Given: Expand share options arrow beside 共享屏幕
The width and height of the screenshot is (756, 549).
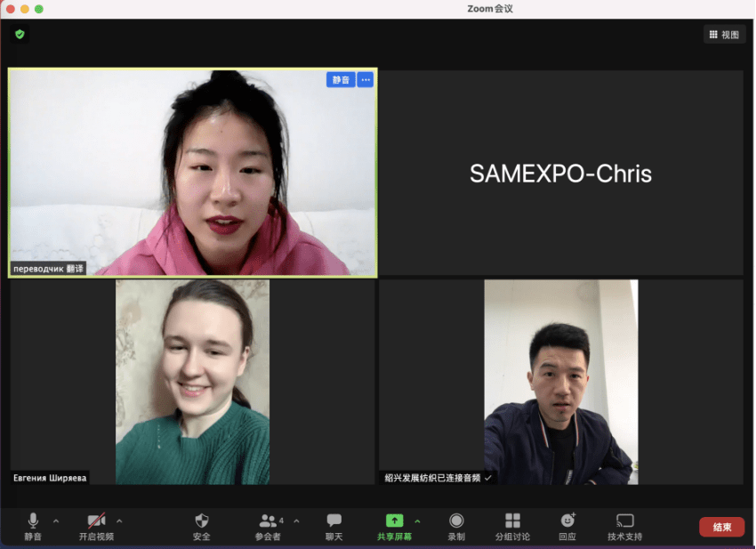Looking at the screenshot, I should (417, 521).
